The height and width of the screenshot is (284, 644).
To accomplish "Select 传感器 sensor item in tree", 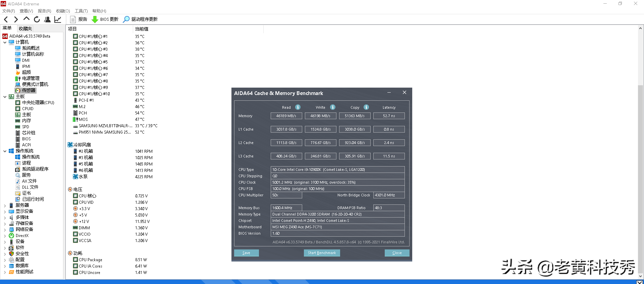I will [x=25, y=90].
